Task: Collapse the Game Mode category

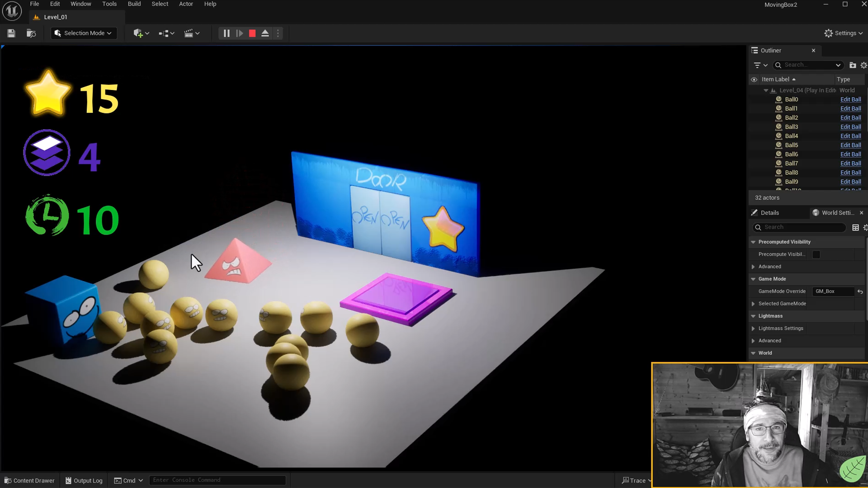Action: coord(754,279)
